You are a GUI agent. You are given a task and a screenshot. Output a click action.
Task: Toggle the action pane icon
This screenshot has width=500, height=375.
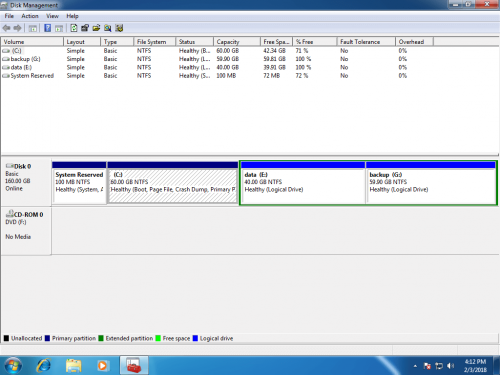click(x=59, y=28)
